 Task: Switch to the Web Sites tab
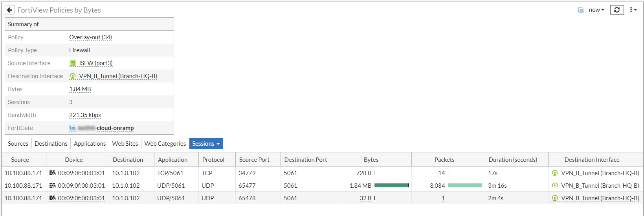(125, 144)
